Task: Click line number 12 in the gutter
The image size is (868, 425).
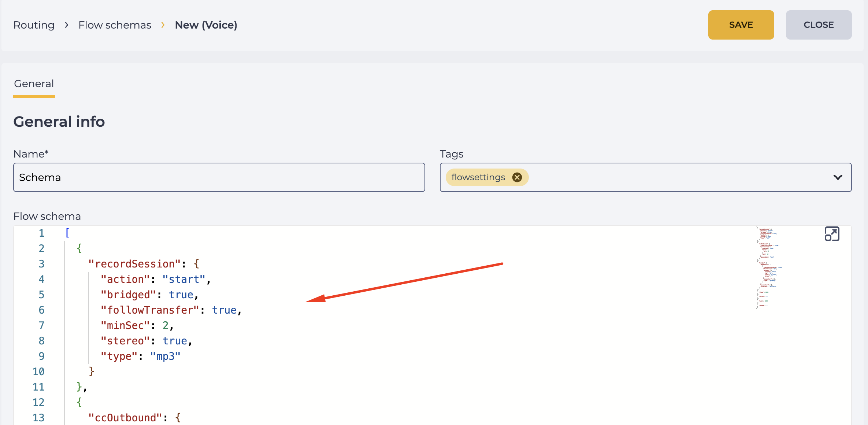Action: coord(38,402)
